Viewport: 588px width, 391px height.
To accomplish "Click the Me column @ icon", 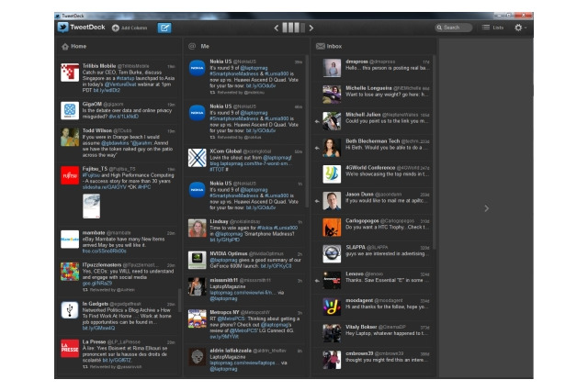I will pos(192,47).
